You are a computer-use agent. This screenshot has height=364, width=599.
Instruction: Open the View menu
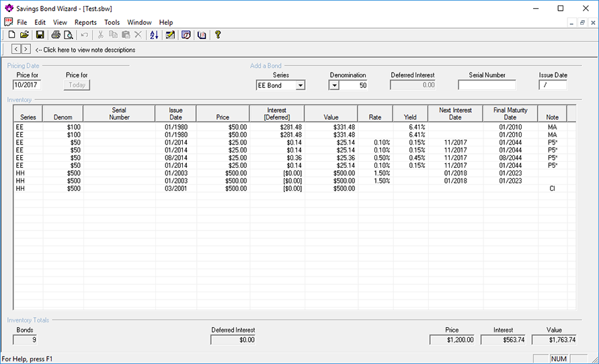point(60,22)
